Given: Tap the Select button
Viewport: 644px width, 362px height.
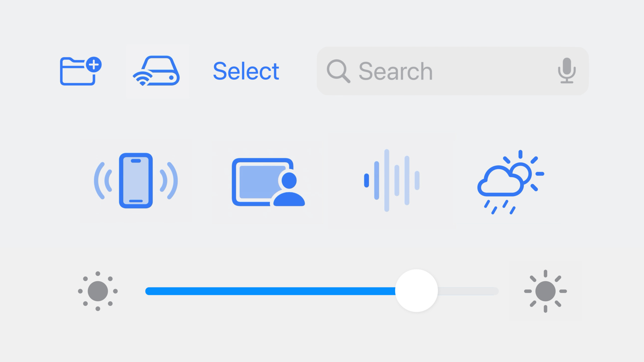Looking at the screenshot, I should (x=246, y=71).
